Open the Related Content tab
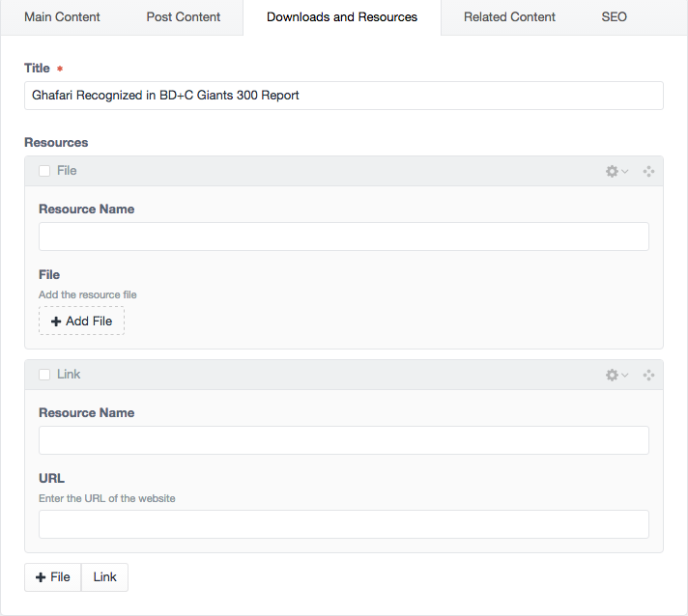688x616 pixels. click(509, 17)
